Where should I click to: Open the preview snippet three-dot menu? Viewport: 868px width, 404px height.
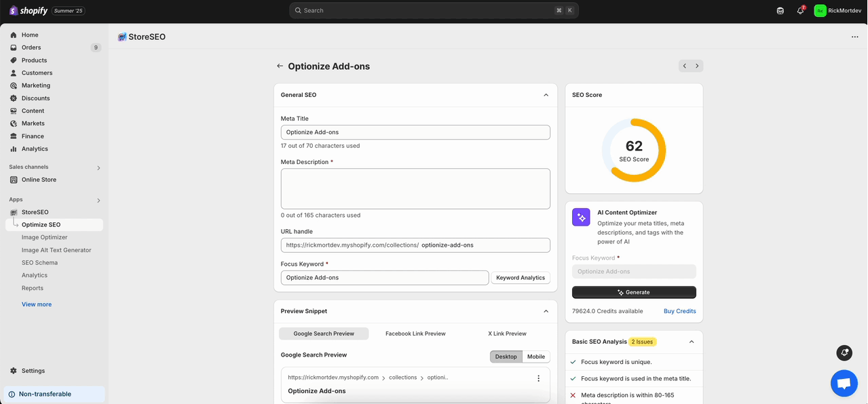coord(539,378)
